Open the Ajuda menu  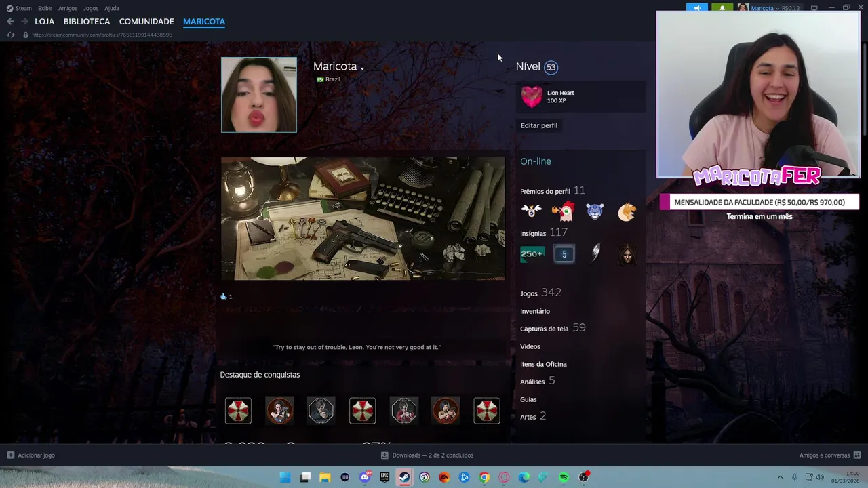point(112,8)
